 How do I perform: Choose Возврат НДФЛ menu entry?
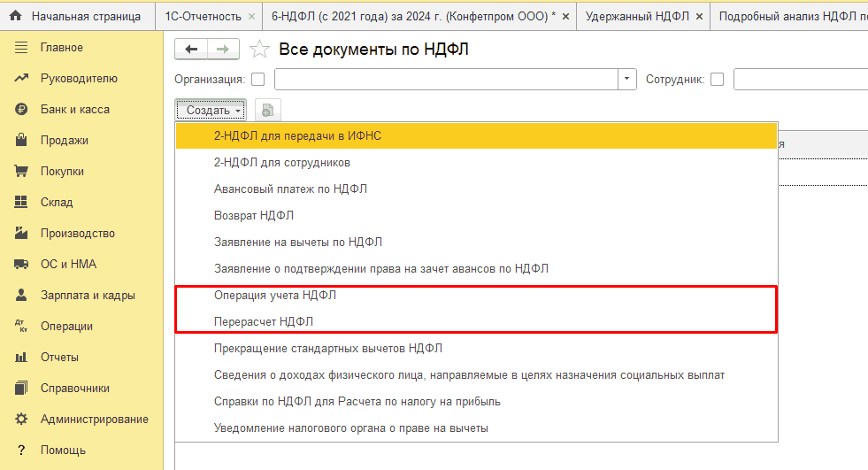477,215
